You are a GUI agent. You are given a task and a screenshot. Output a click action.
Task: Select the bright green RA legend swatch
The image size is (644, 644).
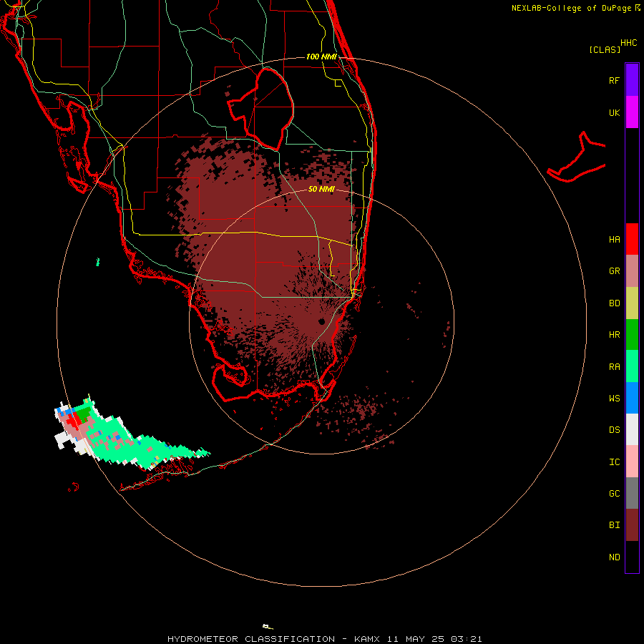point(632,366)
